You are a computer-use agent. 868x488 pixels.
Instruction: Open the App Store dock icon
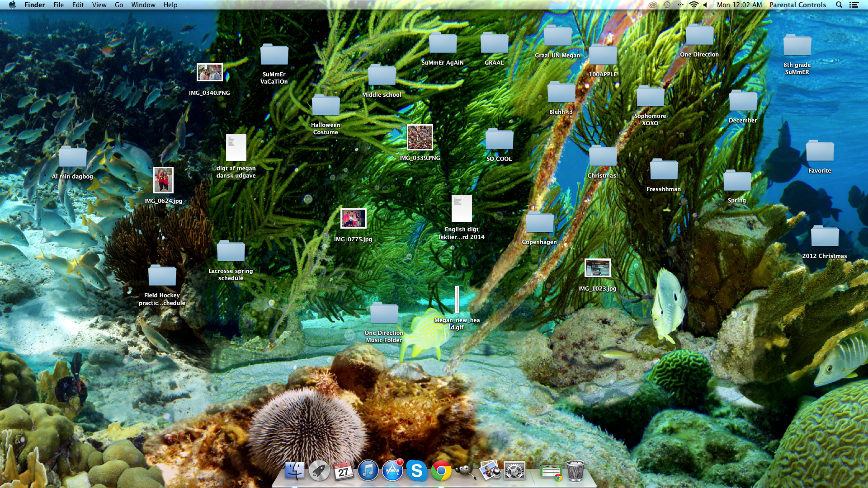point(392,471)
